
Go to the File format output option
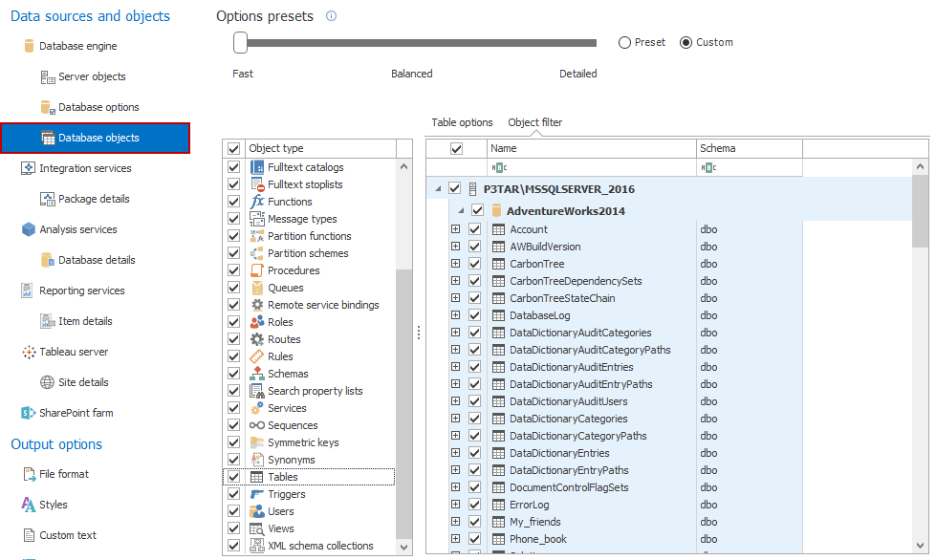click(63, 474)
